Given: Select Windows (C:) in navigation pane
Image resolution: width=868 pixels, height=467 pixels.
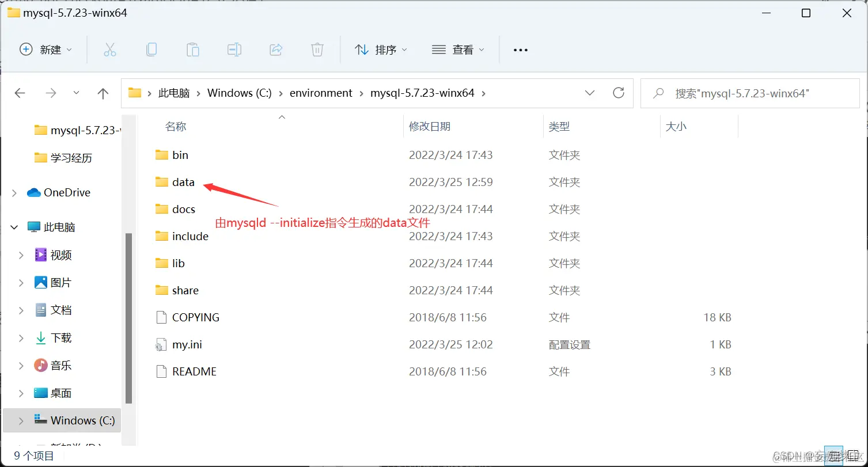Looking at the screenshot, I should click(74, 420).
